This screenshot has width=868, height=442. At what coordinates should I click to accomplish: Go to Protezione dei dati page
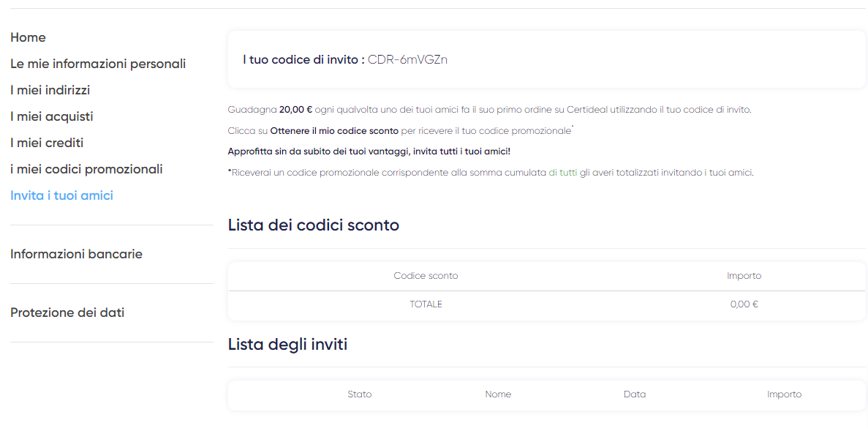pos(67,313)
